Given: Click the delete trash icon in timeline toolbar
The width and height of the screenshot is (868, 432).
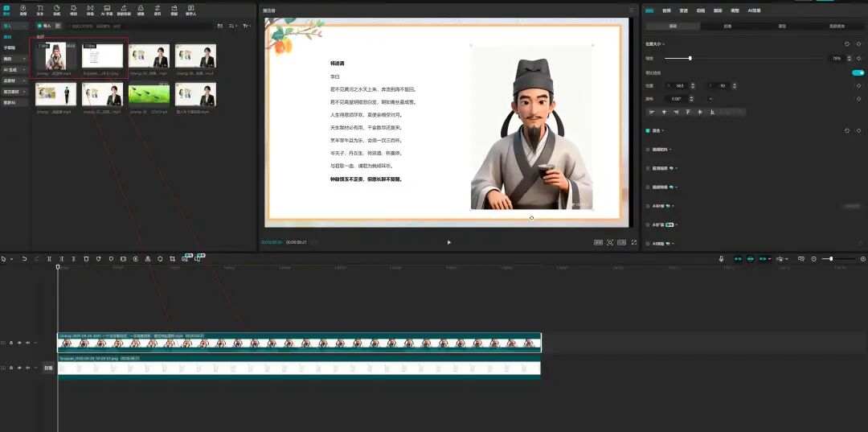Looking at the screenshot, I should [x=86, y=259].
